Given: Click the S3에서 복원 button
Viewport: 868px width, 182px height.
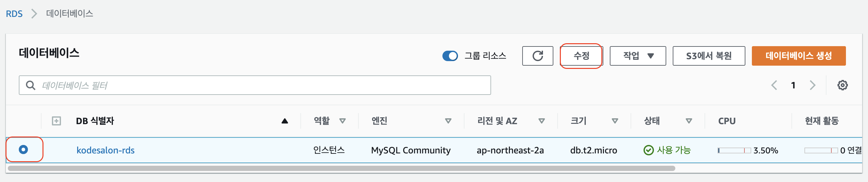Looking at the screenshot, I should (709, 56).
